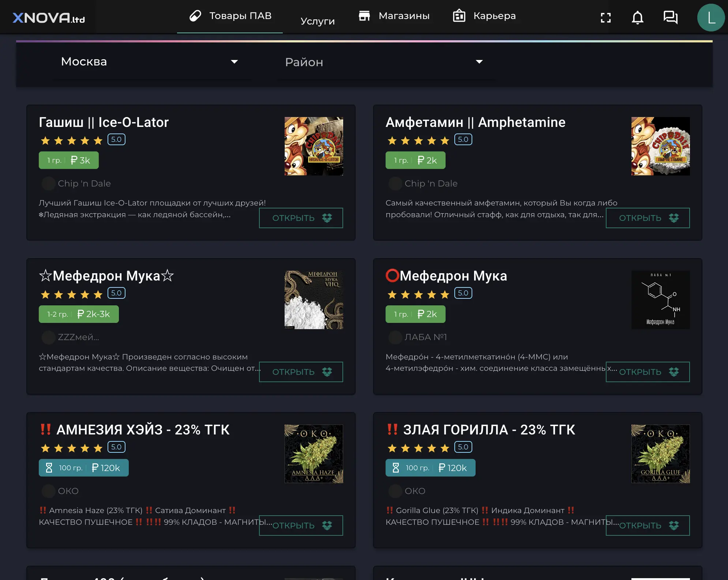Click the ЛАБА №1 molecule thumbnail
728x580 pixels.
tap(660, 300)
